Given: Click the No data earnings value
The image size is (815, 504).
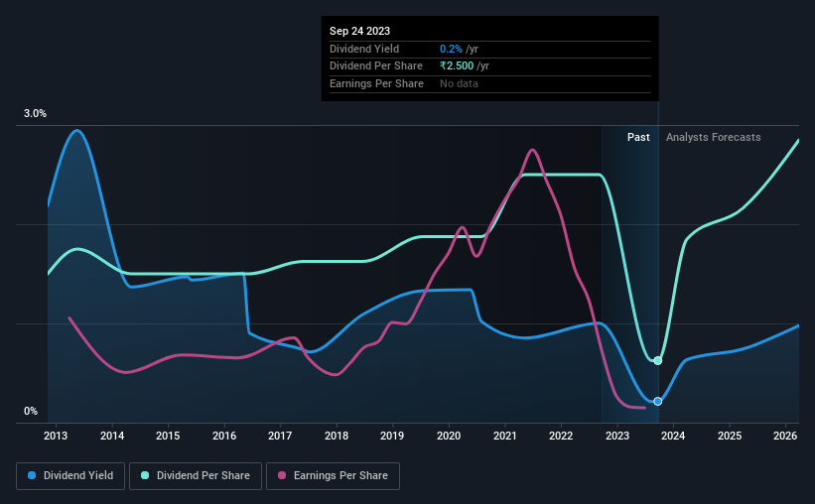Looking at the screenshot, I should [459, 83].
